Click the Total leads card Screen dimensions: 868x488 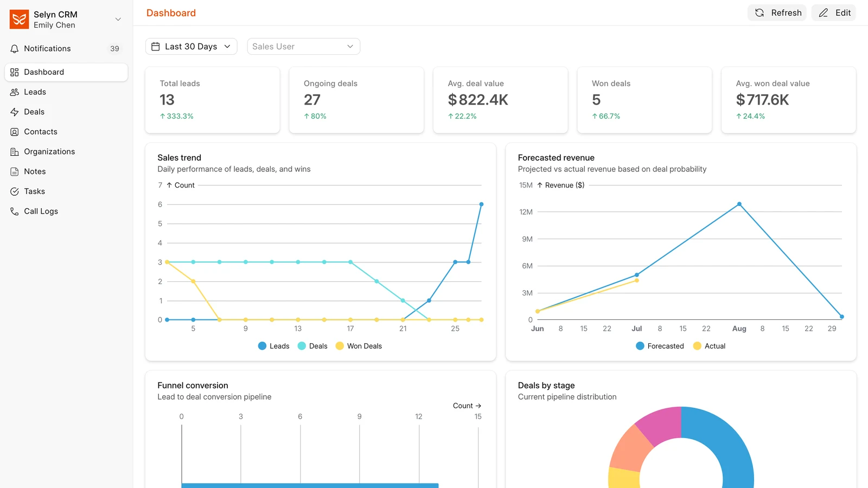(x=213, y=100)
